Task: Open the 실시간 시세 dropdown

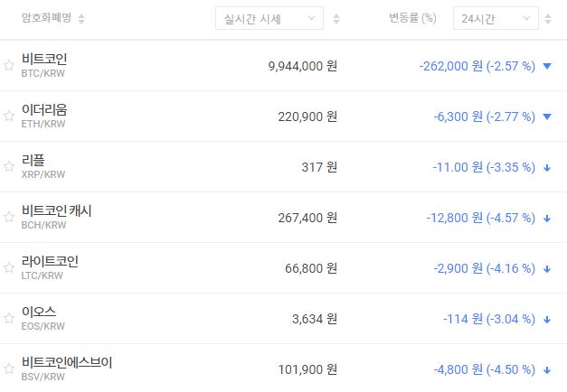Action: (x=269, y=18)
